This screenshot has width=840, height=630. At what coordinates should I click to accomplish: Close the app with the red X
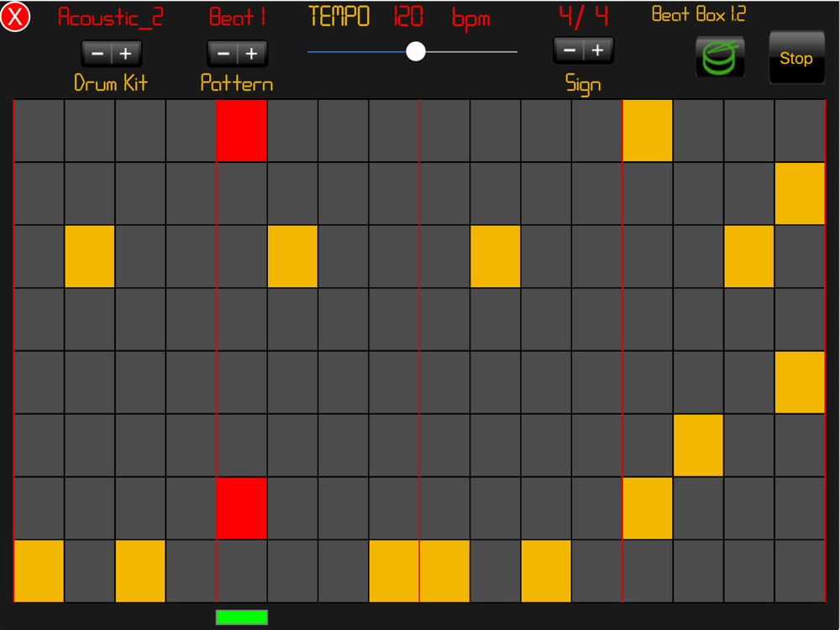15,17
